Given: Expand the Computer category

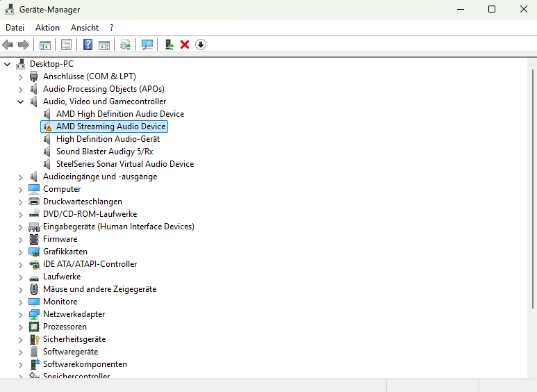Looking at the screenshot, I should (21, 190).
